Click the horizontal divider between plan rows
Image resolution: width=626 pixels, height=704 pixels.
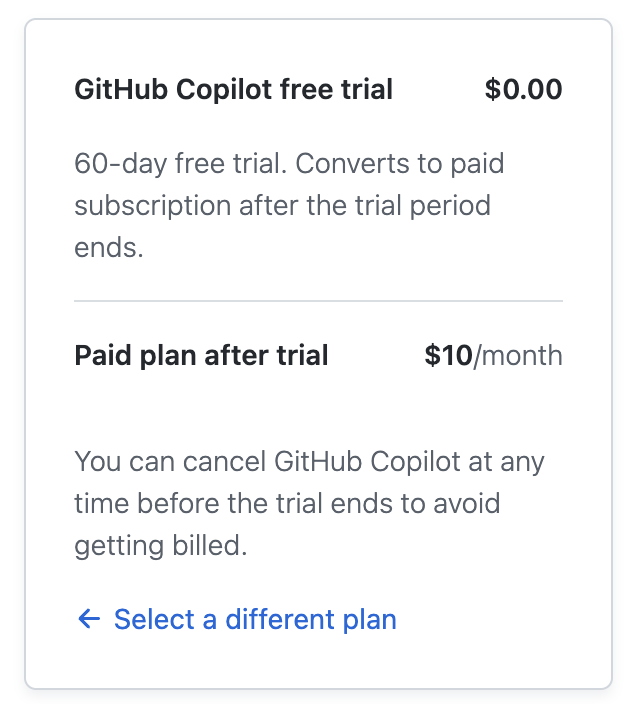click(318, 300)
